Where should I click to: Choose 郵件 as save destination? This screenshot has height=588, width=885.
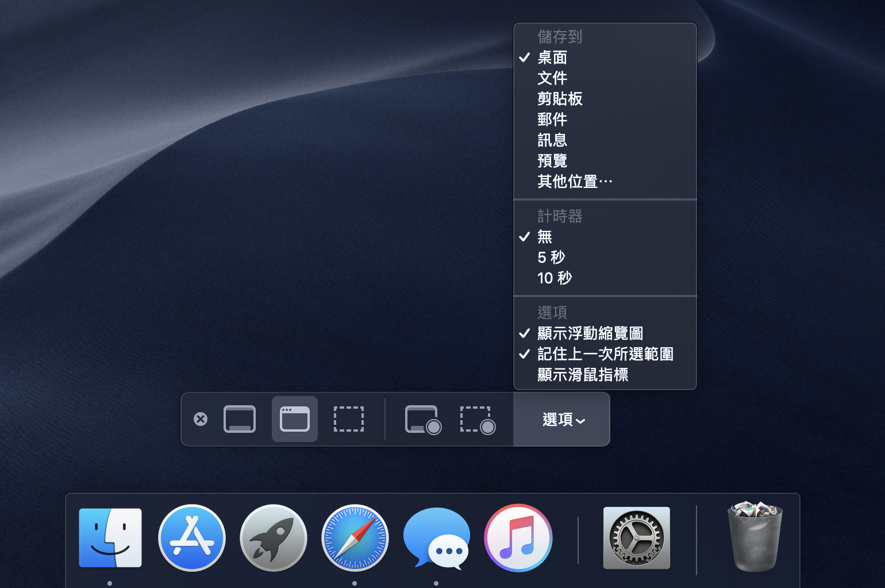point(605,120)
